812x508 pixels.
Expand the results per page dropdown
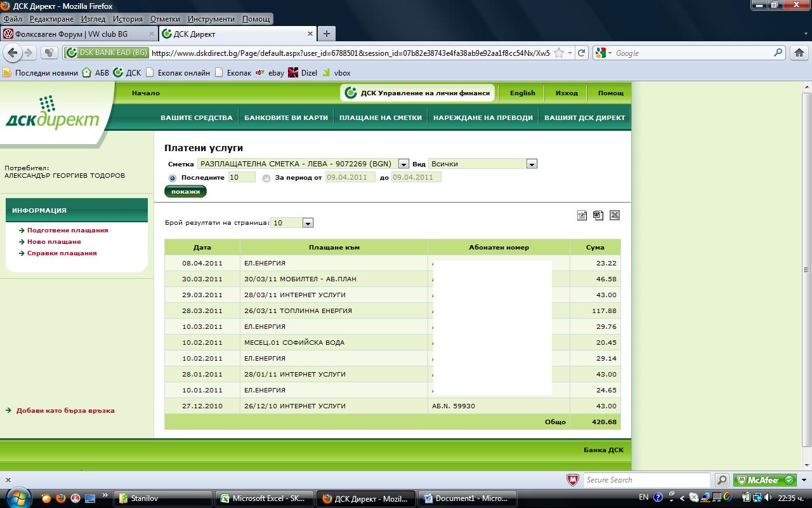click(308, 223)
